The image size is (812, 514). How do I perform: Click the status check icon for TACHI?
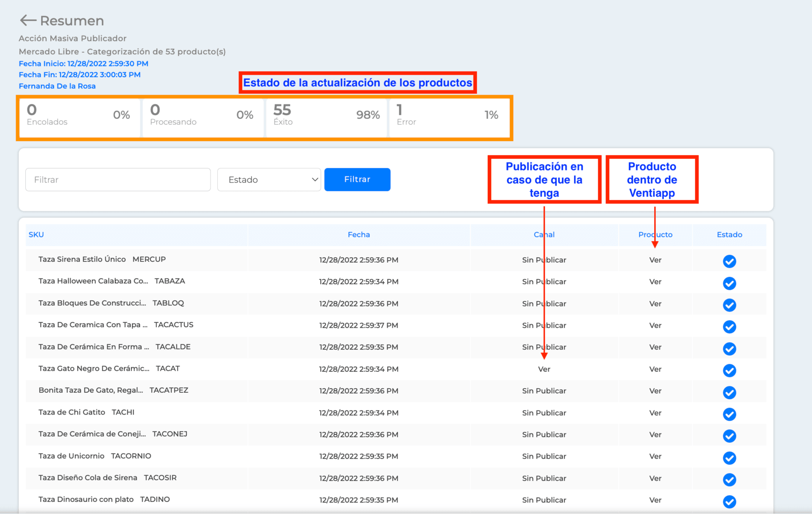pos(729,414)
